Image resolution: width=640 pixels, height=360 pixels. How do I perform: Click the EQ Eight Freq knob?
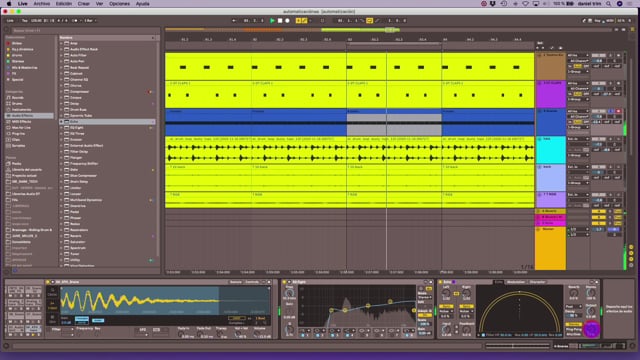tap(289, 293)
